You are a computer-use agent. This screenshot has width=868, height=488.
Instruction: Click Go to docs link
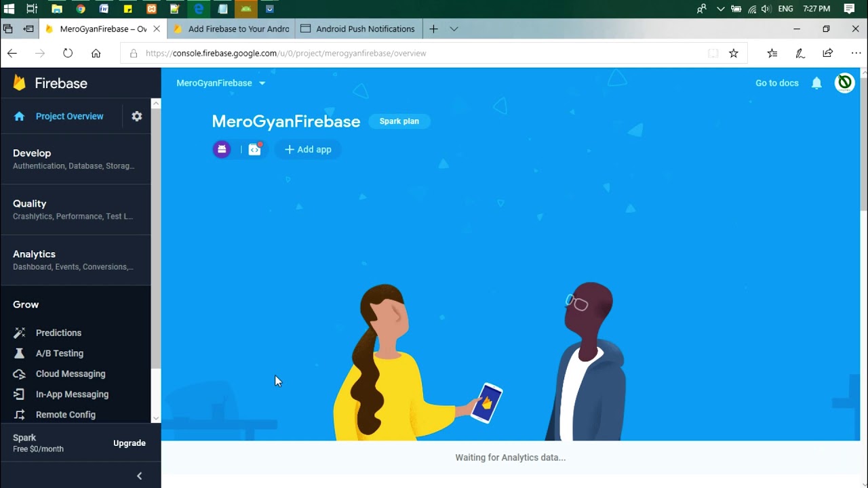[777, 83]
